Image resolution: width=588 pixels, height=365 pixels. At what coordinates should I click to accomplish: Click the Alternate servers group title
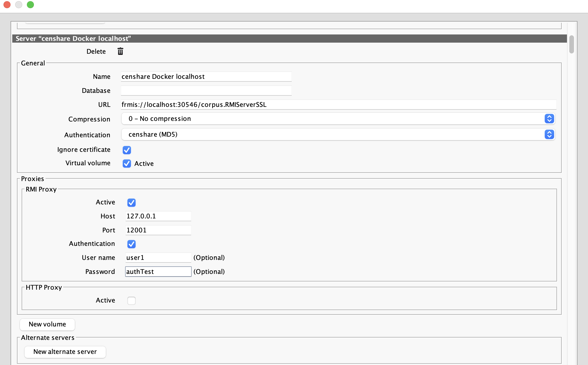[48, 338]
